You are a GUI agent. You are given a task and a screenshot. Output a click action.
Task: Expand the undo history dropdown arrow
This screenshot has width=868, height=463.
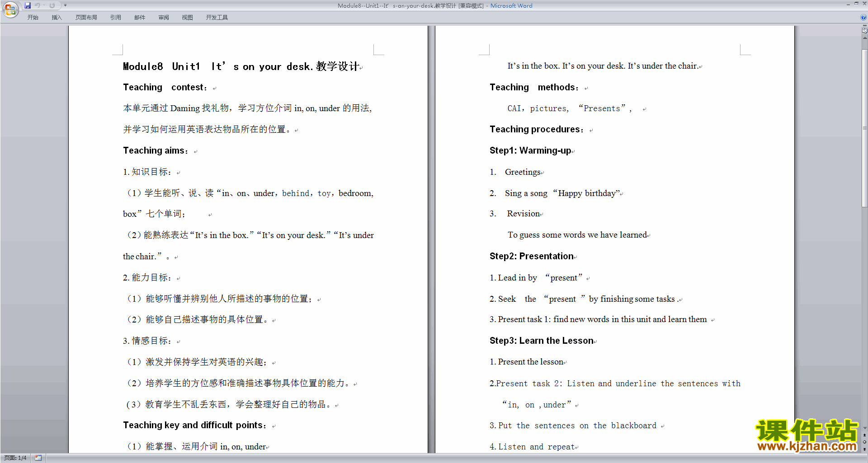pos(44,5)
